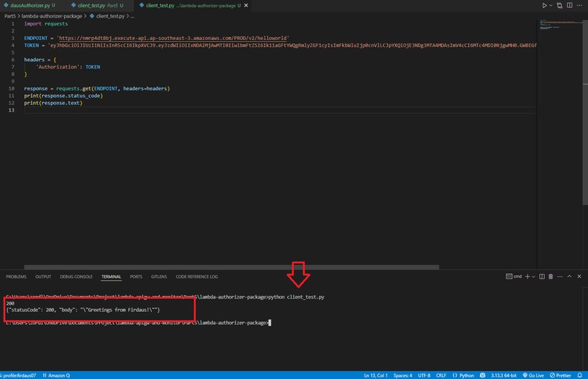Open the PORTS panel tab

[x=136, y=277]
